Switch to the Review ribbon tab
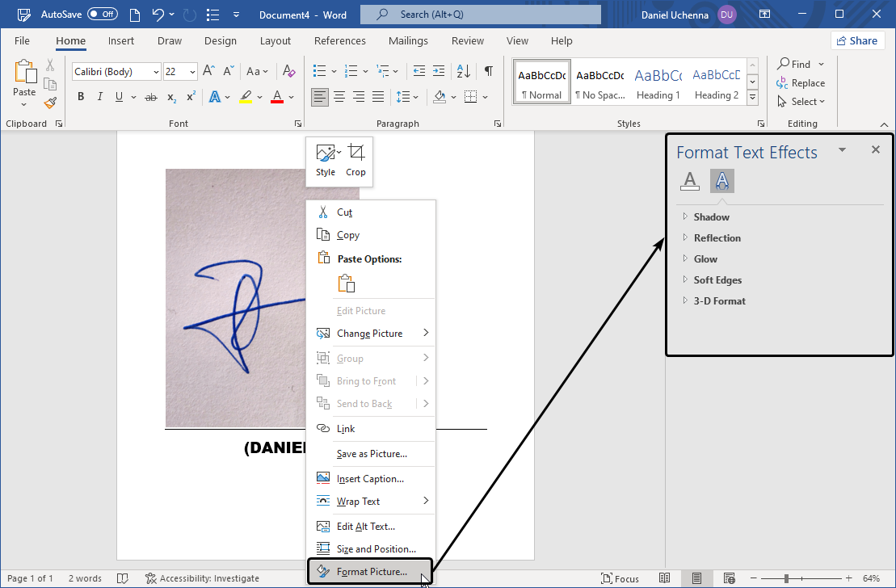The height and width of the screenshot is (588, 896). pyautogui.click(x=467, y=40)
